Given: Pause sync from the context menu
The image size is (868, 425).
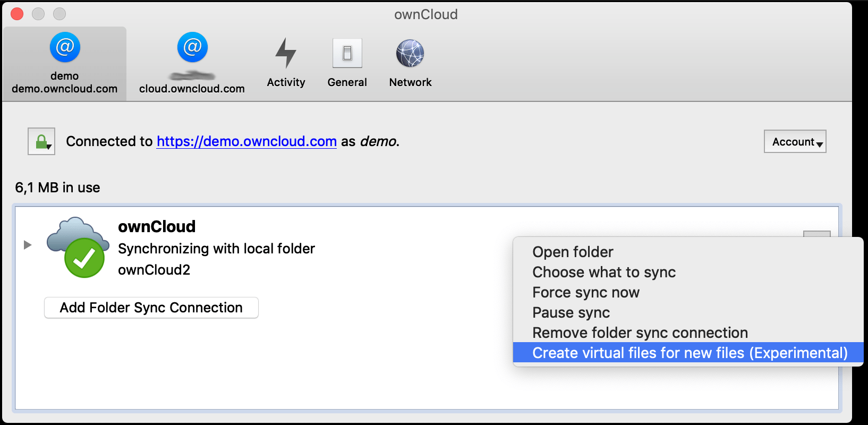Looking at the screenshot, I should point(571,312).
